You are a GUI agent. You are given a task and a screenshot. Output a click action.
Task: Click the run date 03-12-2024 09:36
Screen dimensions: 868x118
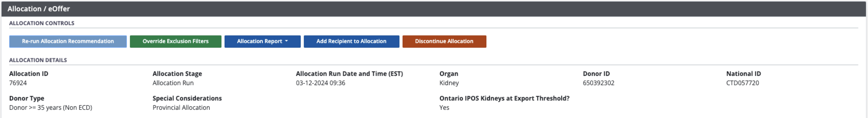[320, 83]
